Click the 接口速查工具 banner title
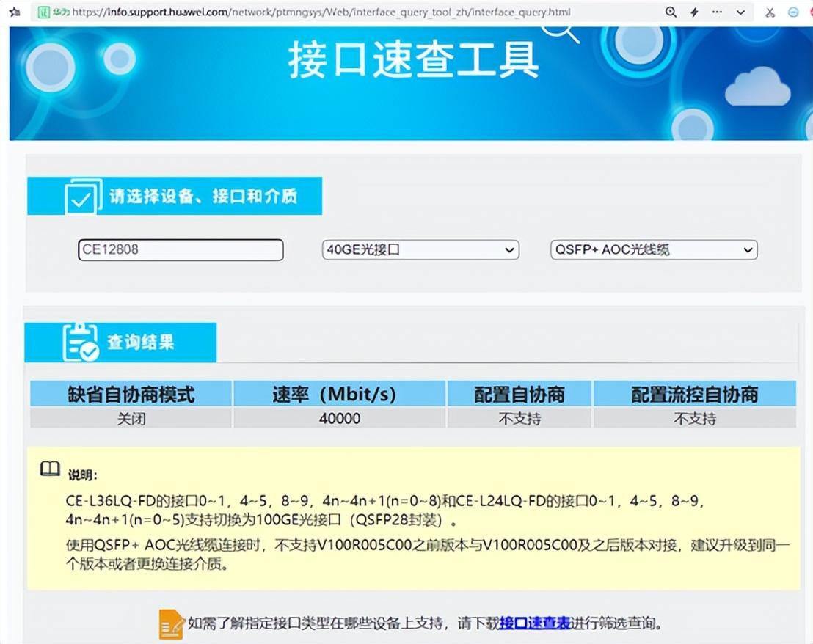813x644 pixels. (413, 59)
